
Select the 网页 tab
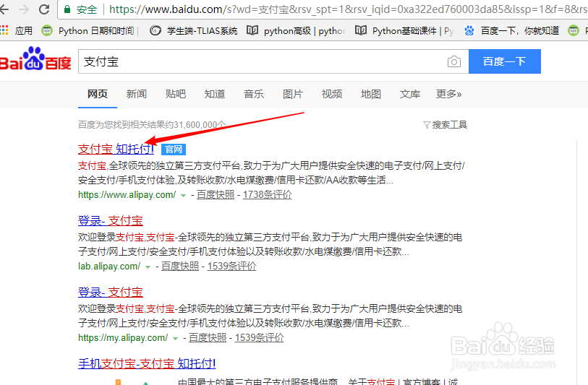coord(98,94)
